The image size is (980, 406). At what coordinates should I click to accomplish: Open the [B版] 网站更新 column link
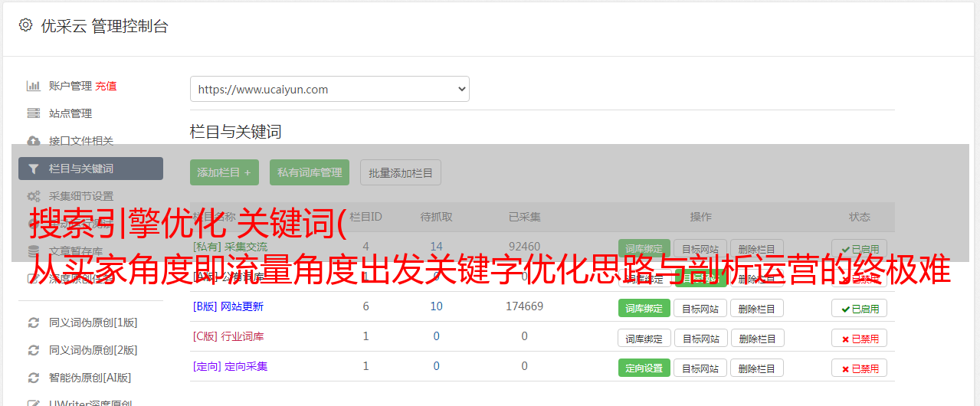[228, 306]
